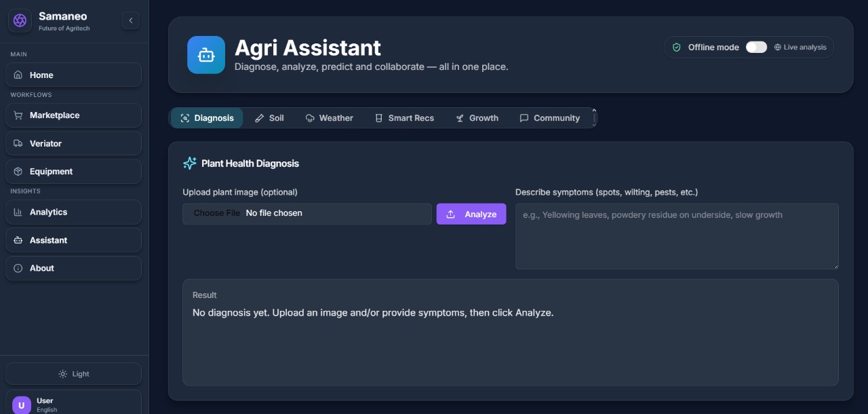Click the Agri Assistant robot icon
The height and width of the screenshot is (414, 868).
pyautogui.click(x=206, y=55)
